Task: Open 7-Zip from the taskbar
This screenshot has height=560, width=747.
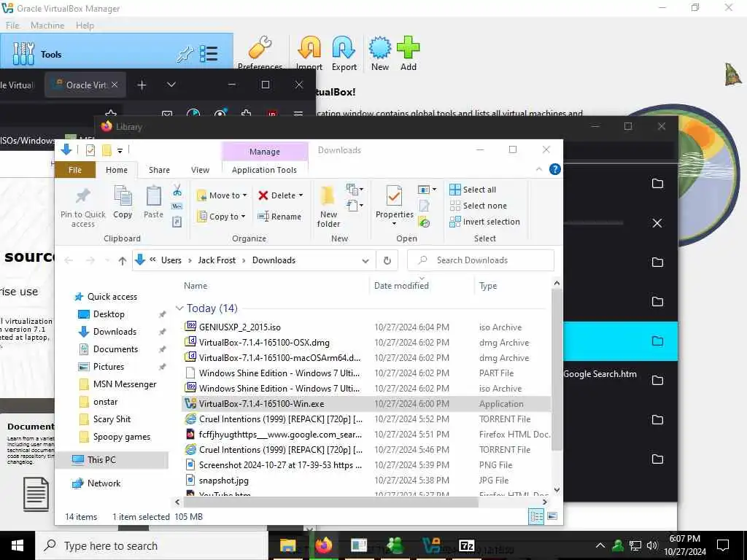Action: 466,545
